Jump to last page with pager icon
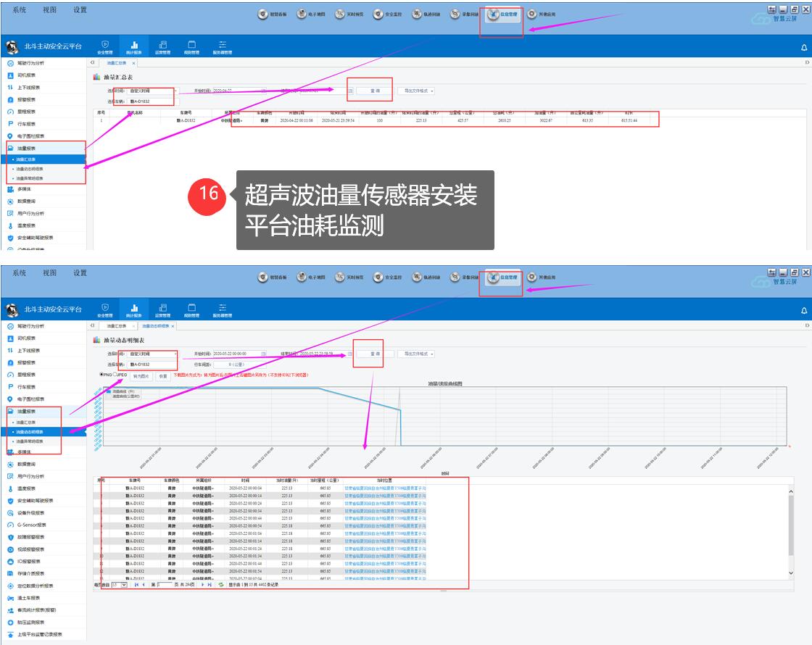 click(210, 584)
